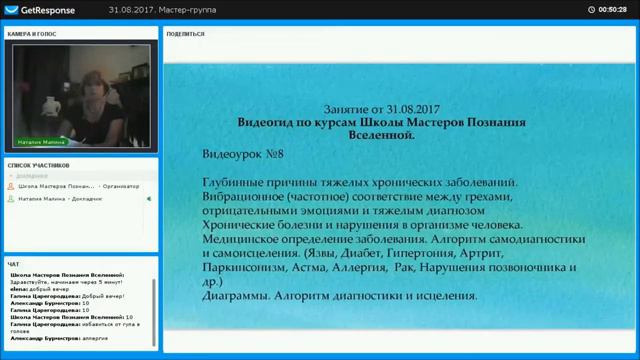
Task: Click elena's chat message 'добрый вечер'
Action: coord(49,289)
